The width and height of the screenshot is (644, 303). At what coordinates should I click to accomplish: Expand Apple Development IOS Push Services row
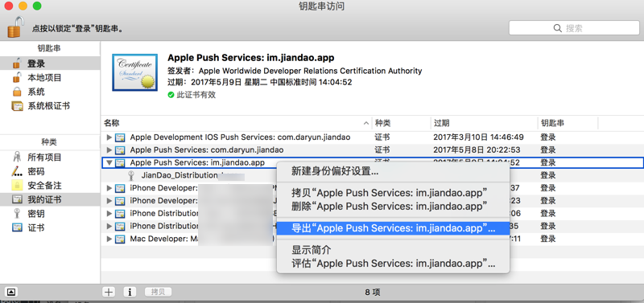pos(109,137)
